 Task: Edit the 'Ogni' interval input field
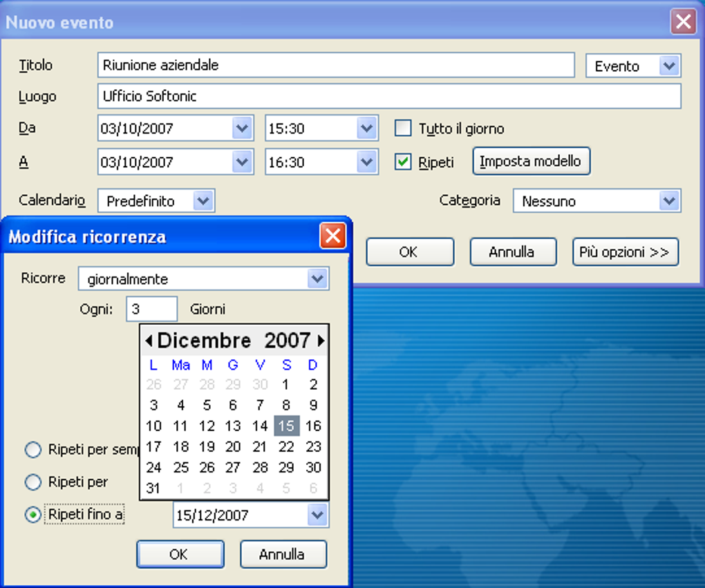[x=151, y=309]
